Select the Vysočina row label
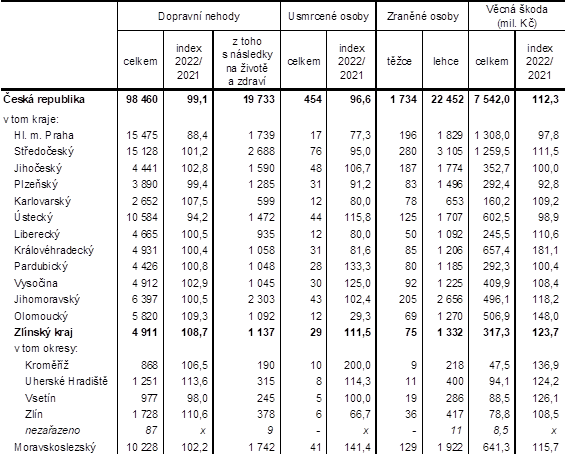 coord(36,283)
